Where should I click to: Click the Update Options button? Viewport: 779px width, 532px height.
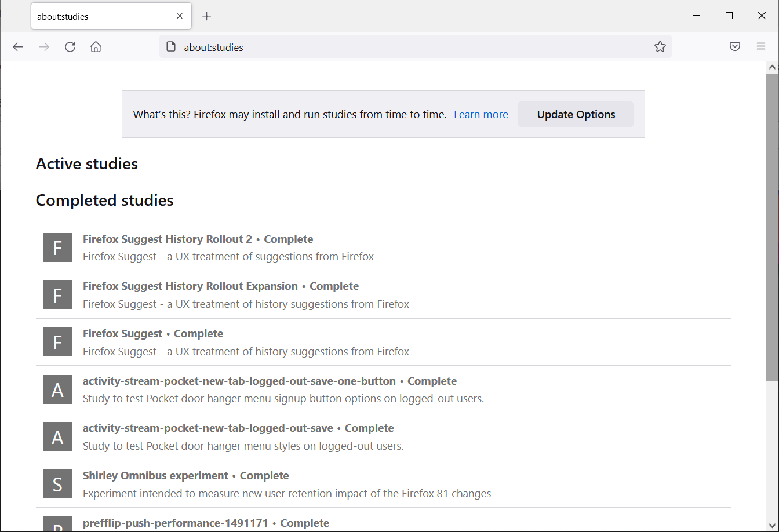tap(576, 114)
